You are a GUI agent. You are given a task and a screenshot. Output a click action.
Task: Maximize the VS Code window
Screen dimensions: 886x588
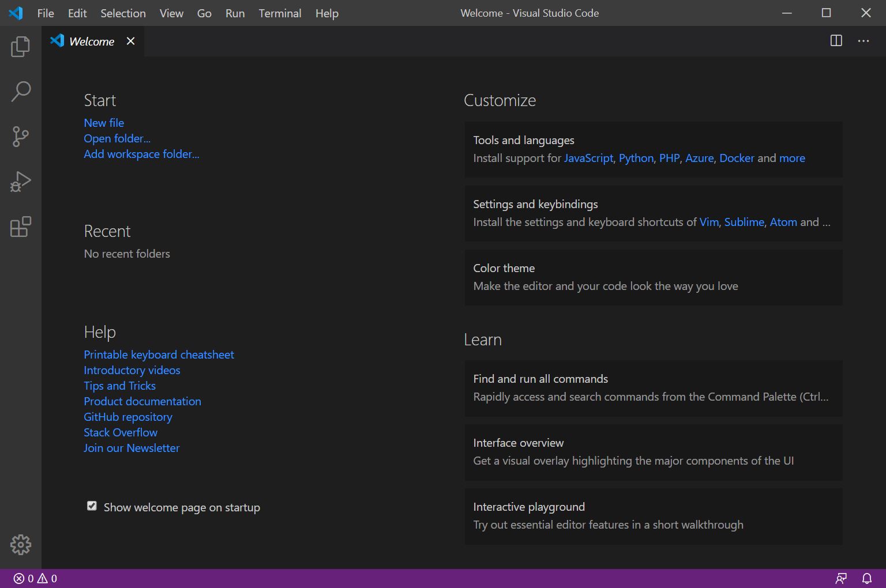826,13
